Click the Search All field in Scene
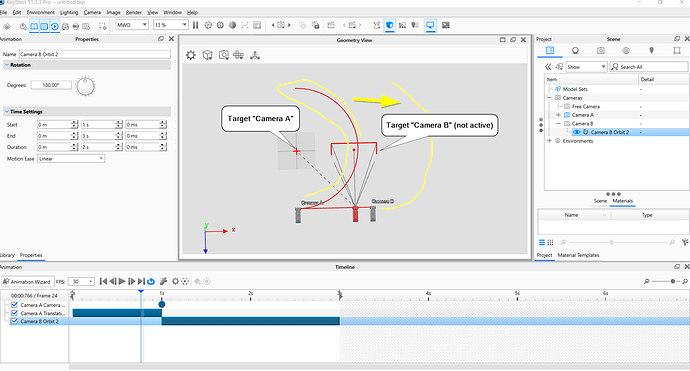The image size is (690, 371). point(648,67)
